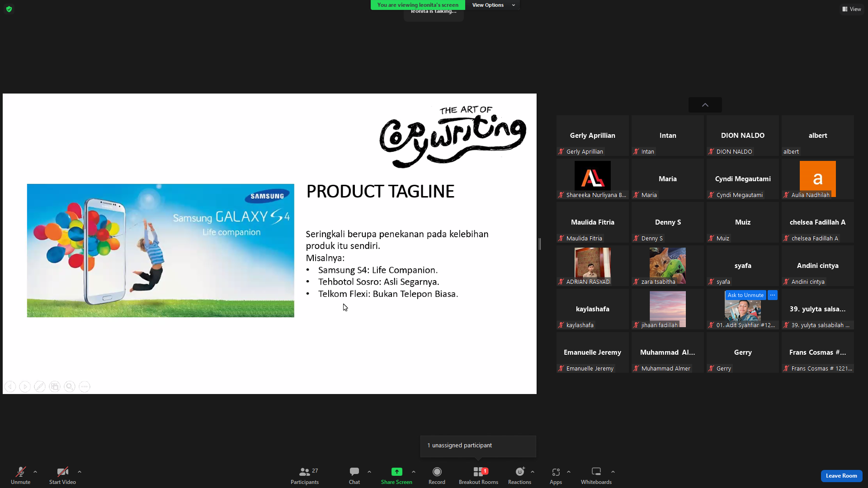This screenshot has width=868, height=488.
Task: Select syafa's participant tile
Action: tap(743, 266)
